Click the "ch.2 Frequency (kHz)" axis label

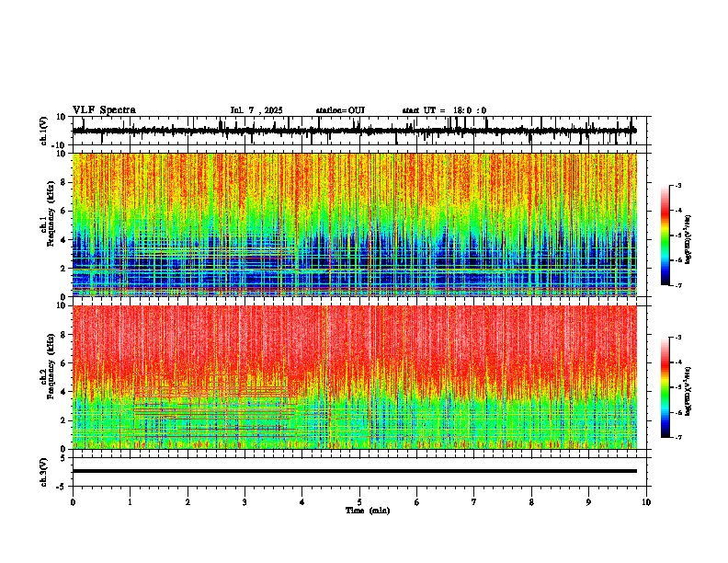pos(48,367)
